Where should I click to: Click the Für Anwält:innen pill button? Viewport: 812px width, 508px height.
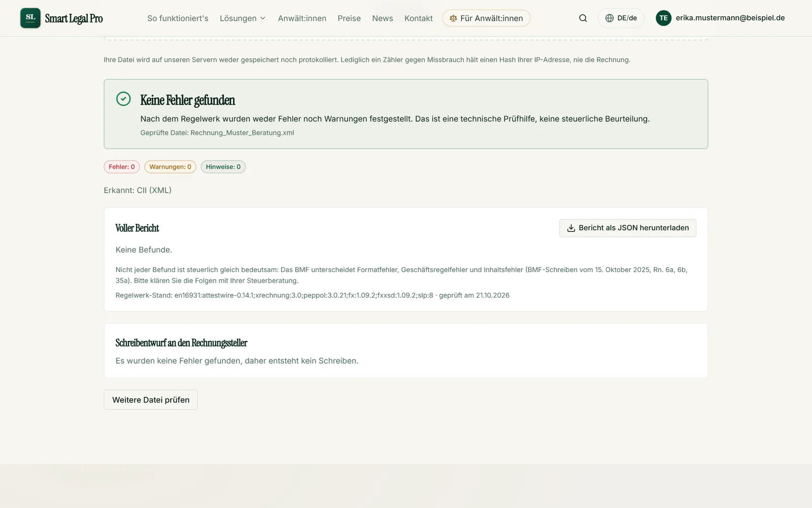(x=486, y=18)
